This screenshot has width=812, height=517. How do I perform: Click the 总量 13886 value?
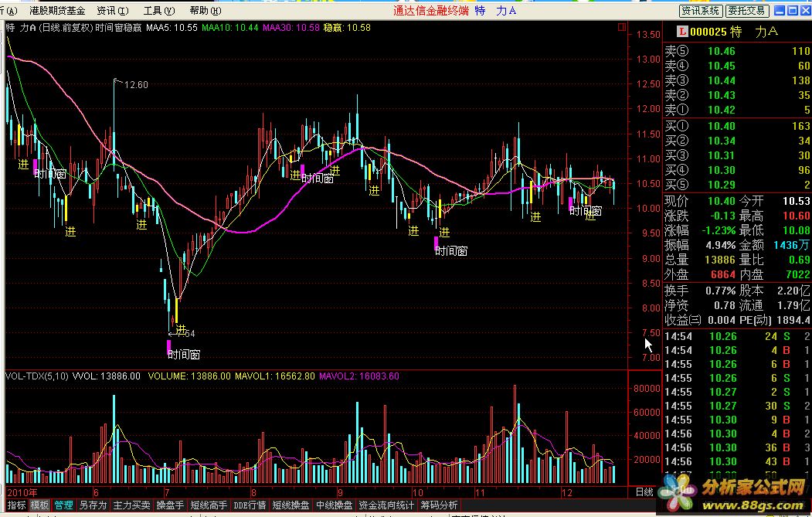point(720,260)
